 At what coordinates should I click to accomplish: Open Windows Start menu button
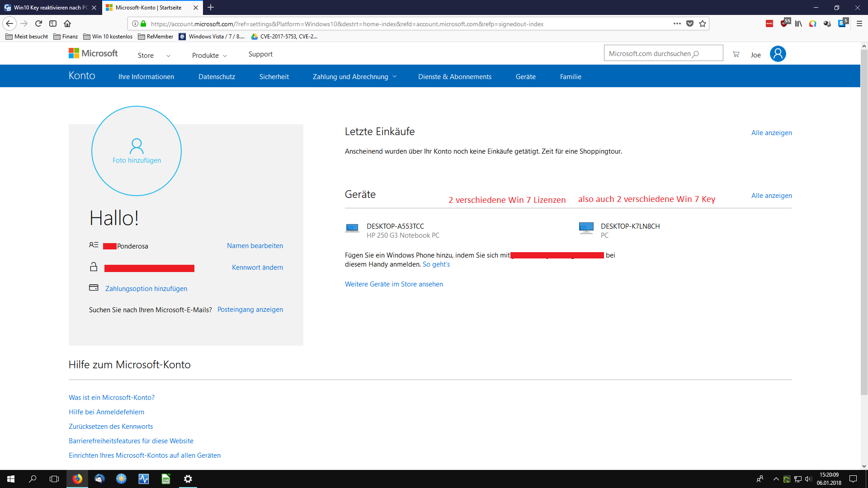11,479
